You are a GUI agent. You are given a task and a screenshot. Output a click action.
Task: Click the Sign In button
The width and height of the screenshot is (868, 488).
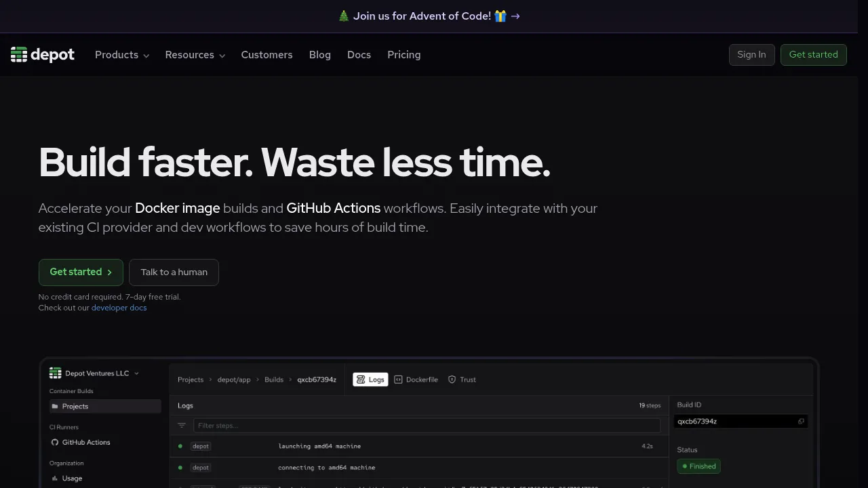(752, 55)
